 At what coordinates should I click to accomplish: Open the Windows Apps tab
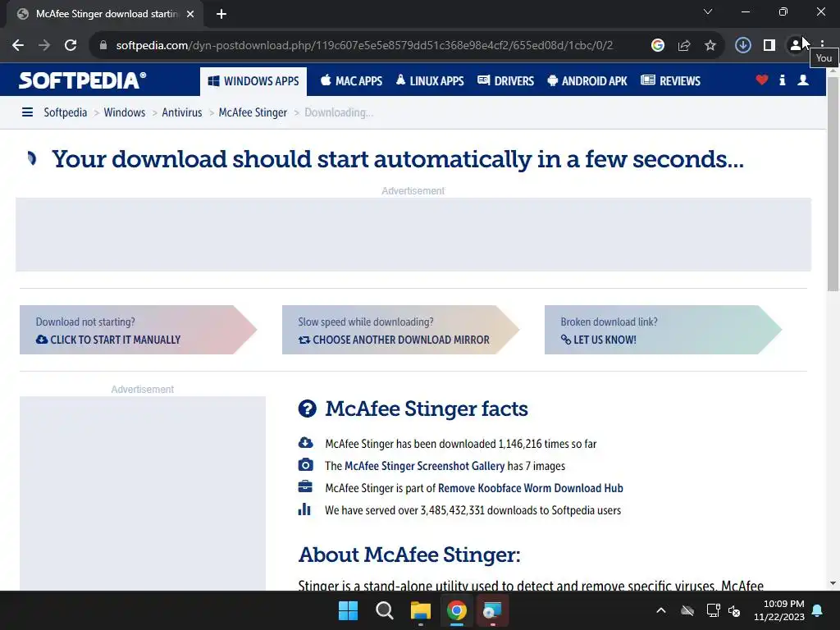pos(253,81)
